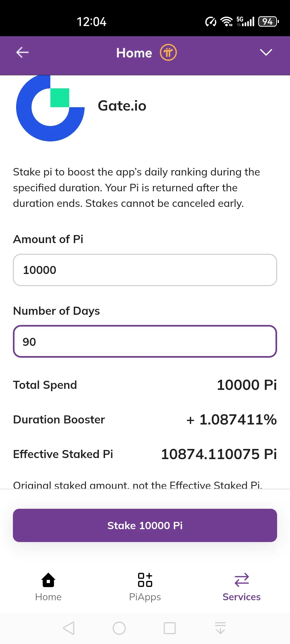Open the Home bottom tab

click(x=48, y=587)
